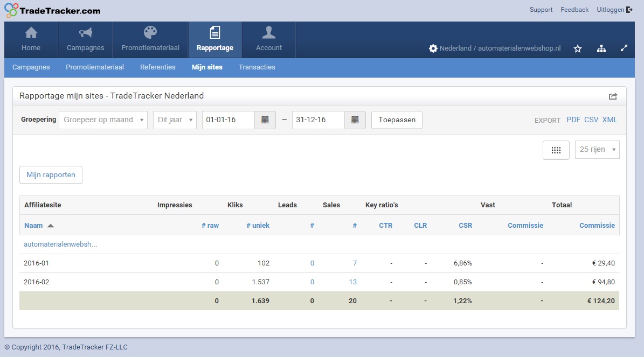Click the 1.537 unique clicks value
This screenshot has height=357, width=644.
(260, 282)
